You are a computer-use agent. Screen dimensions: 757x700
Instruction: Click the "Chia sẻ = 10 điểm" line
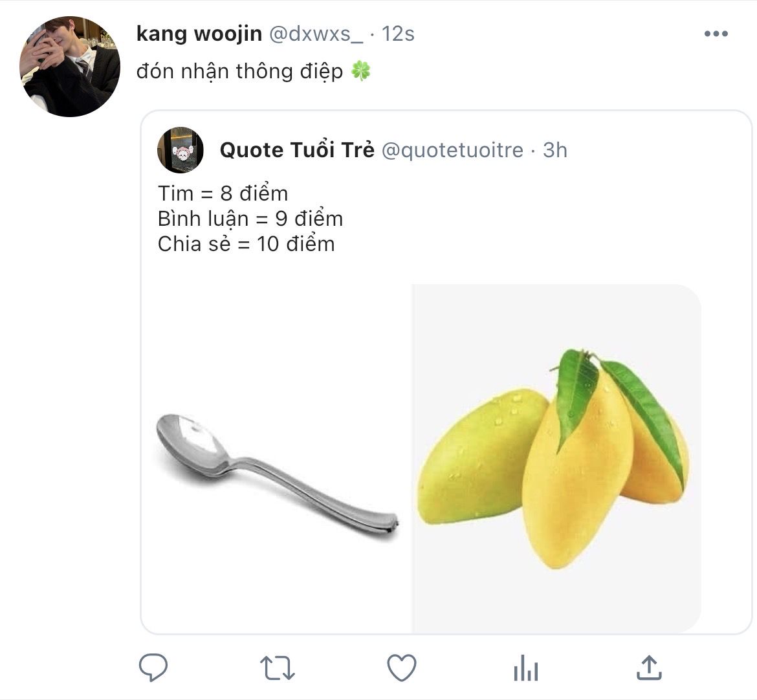coord(246,244)
